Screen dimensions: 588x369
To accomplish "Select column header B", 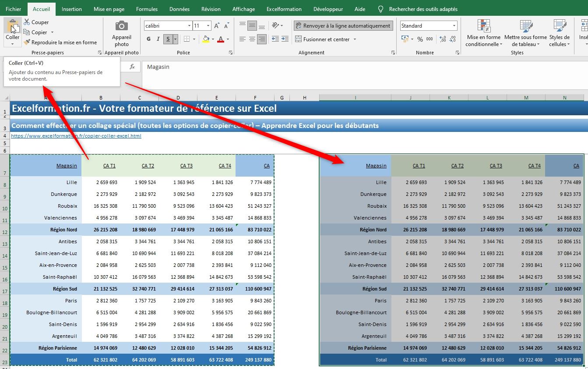I will [x=101, y=98].
